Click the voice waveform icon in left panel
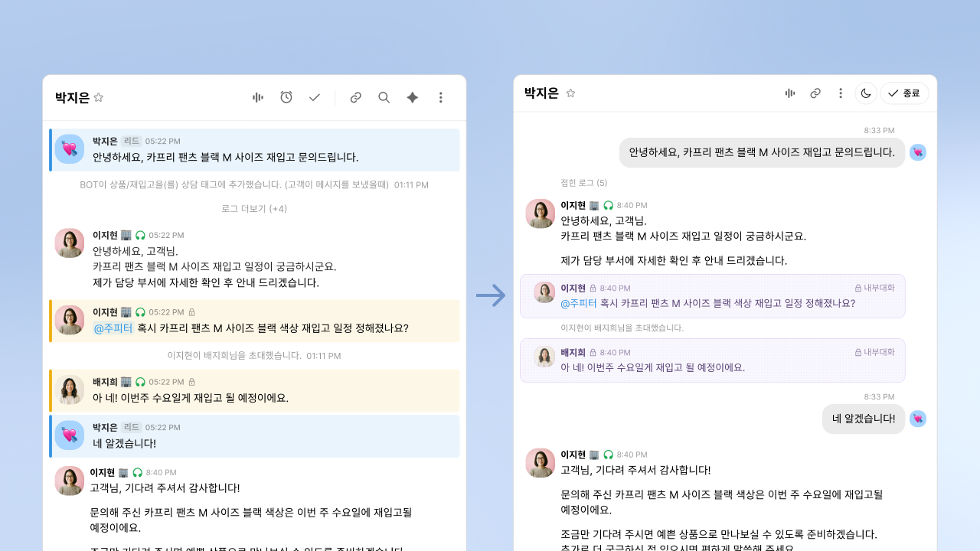980x551 pixels. click(258, 97)
